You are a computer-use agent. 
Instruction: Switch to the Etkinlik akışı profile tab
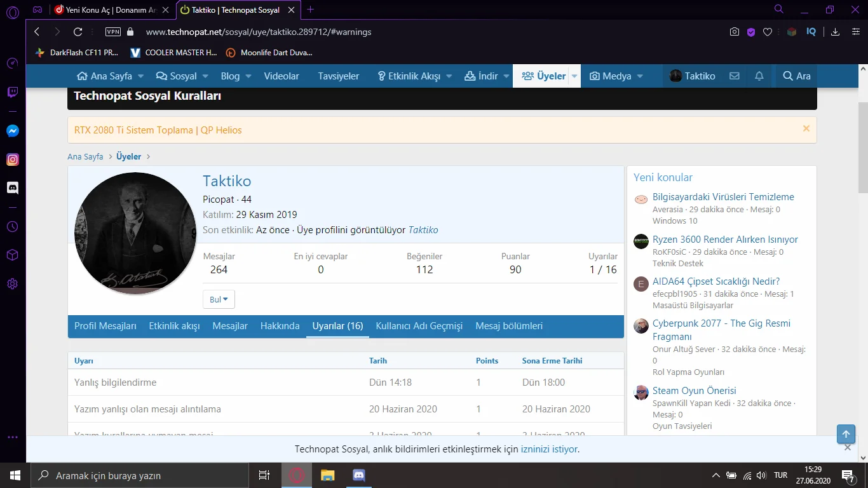(175, 326)
